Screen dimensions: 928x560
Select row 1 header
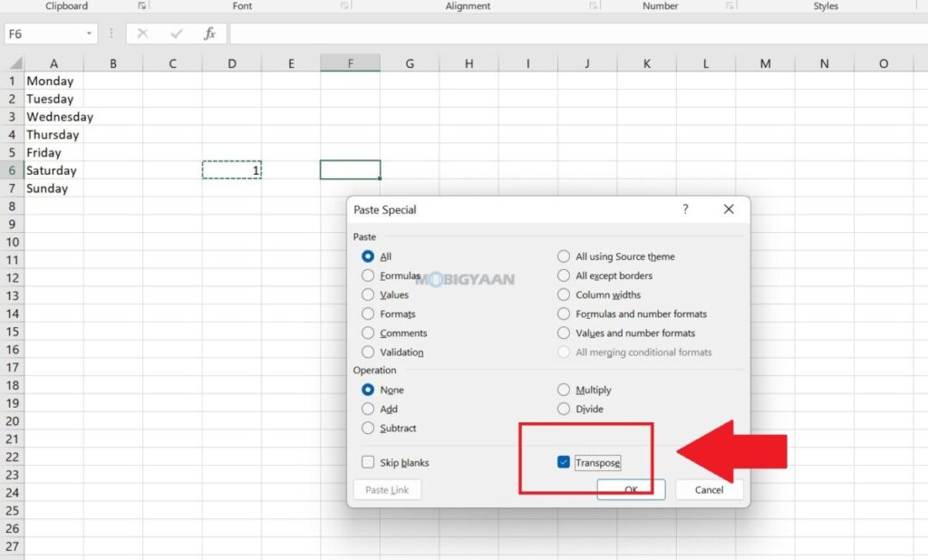click(x=12, y=81)
